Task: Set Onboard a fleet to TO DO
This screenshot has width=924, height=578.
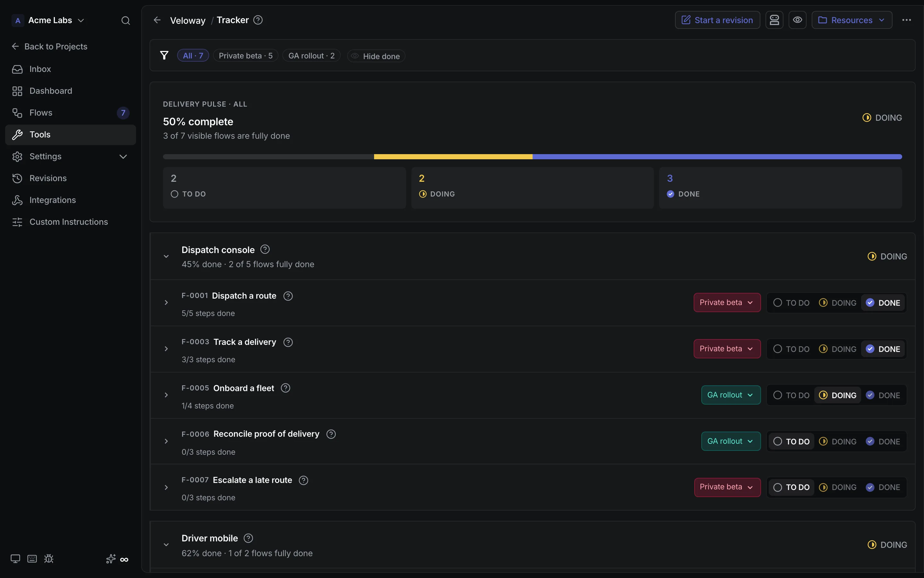Action: (x=791, y=395)
